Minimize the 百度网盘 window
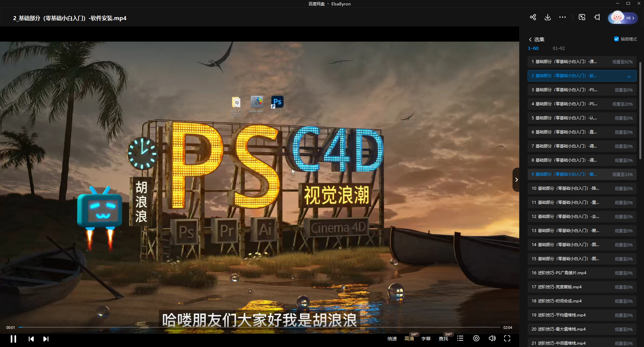644x347 pixels. point(618,3)
